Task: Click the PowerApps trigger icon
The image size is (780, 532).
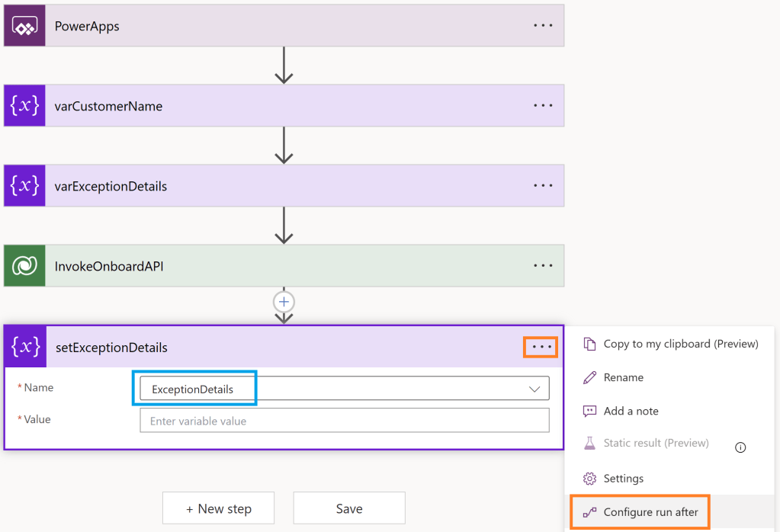Action: (24, 26)
